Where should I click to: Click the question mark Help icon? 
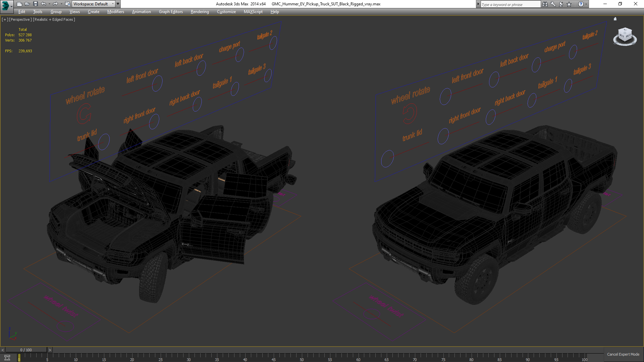pos(581,4)
